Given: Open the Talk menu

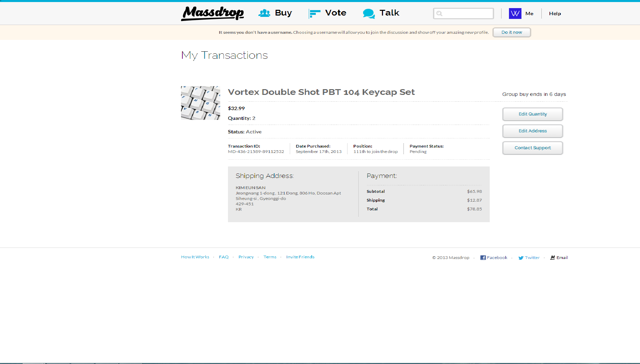Looking at the screenshot, I should point(389,13).
